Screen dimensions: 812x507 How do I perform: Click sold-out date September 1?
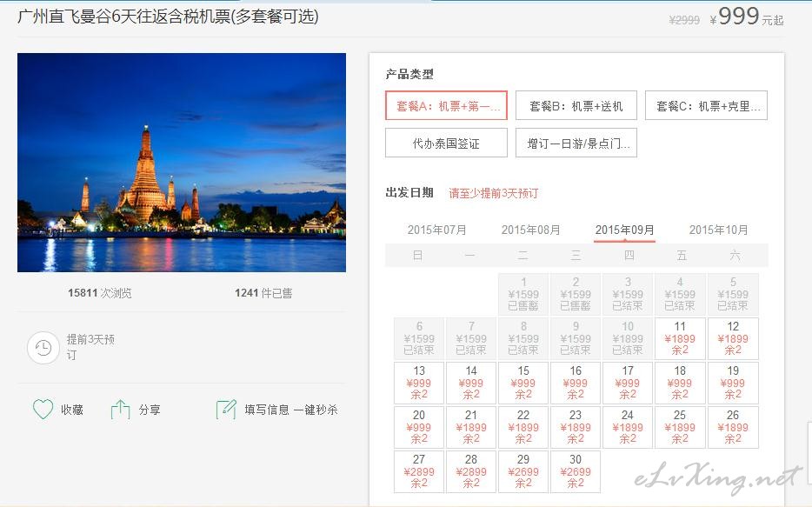click(x=523, y=294)
